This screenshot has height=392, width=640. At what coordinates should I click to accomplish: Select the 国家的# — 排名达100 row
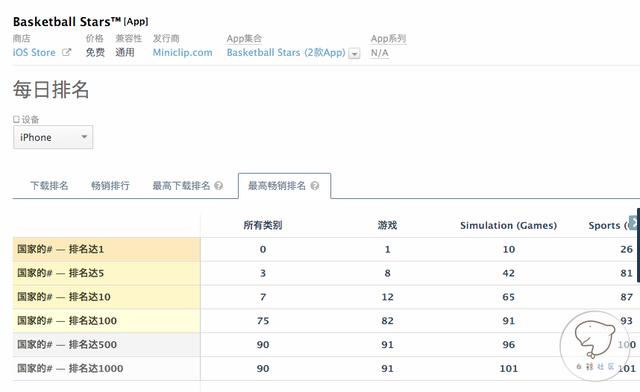pos(107,321)
